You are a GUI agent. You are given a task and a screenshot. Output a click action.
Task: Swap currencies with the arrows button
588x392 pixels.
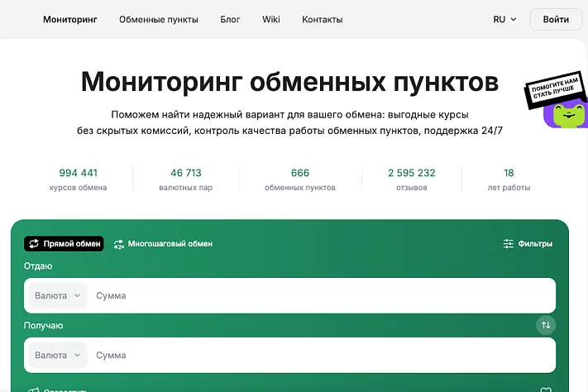coord(546,325)
